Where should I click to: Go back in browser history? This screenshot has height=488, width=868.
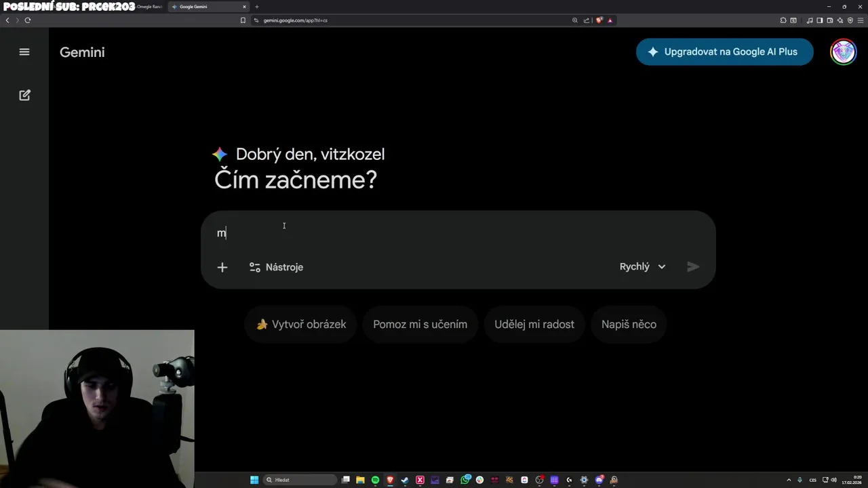(x=7, y=20)
